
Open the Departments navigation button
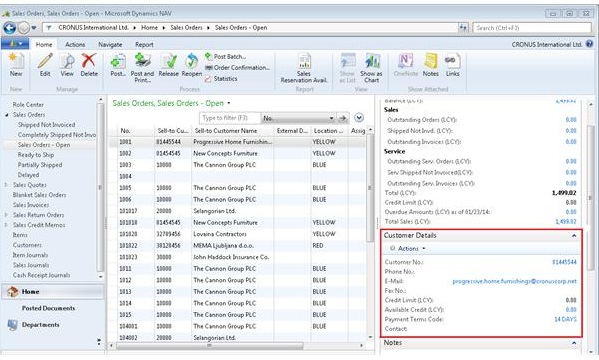click(x=40, y=325)
